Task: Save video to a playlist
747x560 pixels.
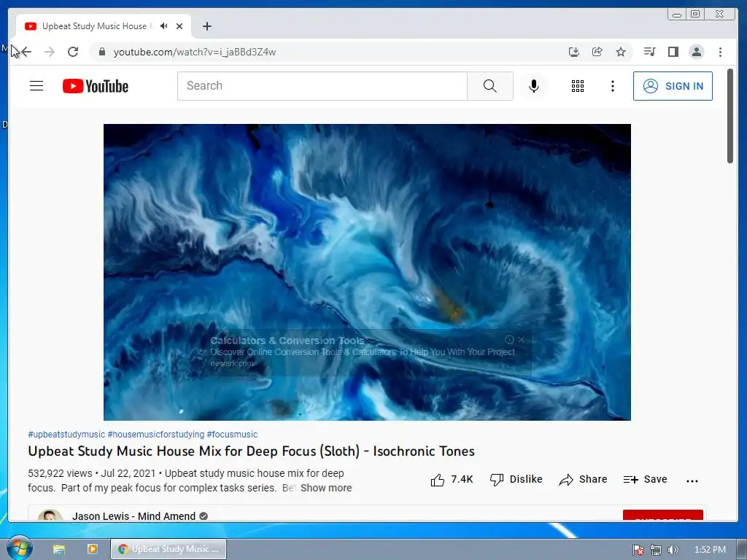Action: pyautogui.click(x=645, y=480)
